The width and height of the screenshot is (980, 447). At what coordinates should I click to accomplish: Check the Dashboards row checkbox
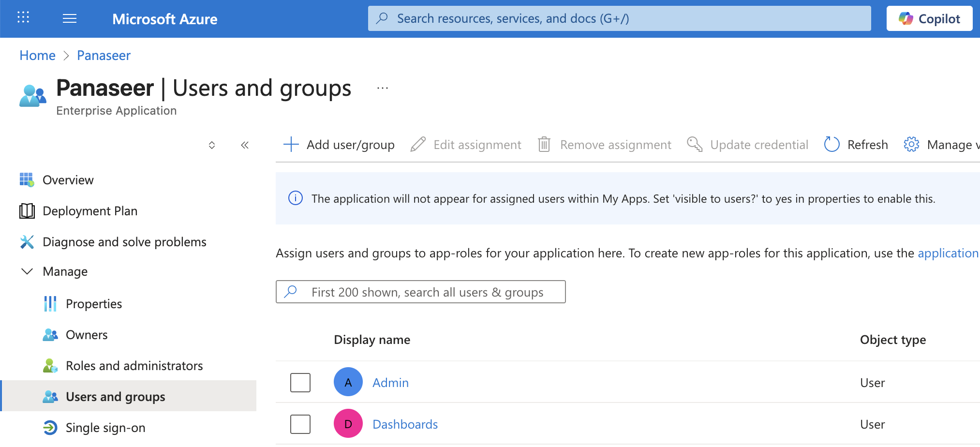click(300, 424)
